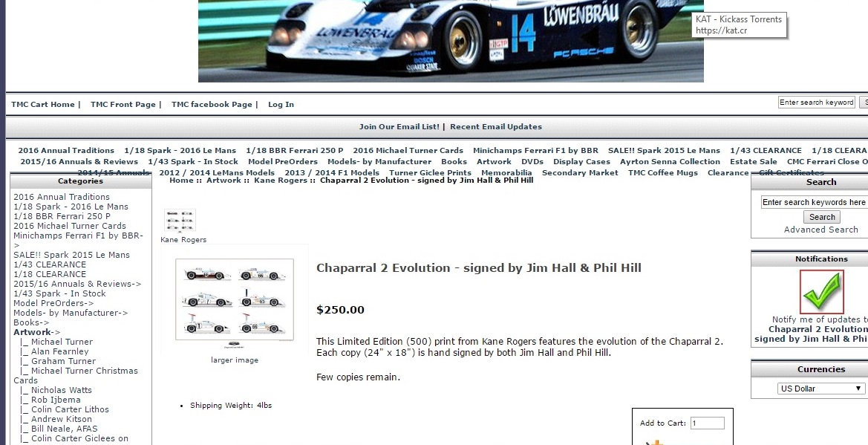Open Join Our Email List link
This screenshot has height=445, width=868.
tap(399, 127)
